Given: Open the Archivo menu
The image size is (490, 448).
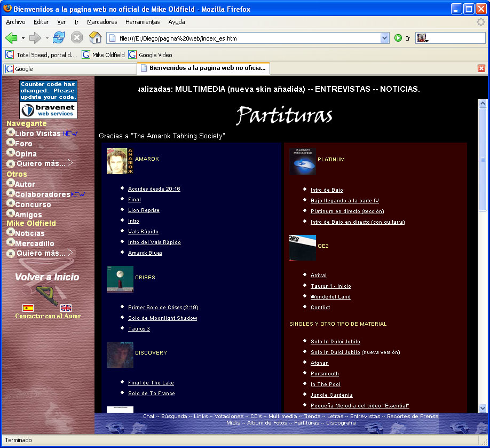Looking at the screenshot, I should coord(15,22).
